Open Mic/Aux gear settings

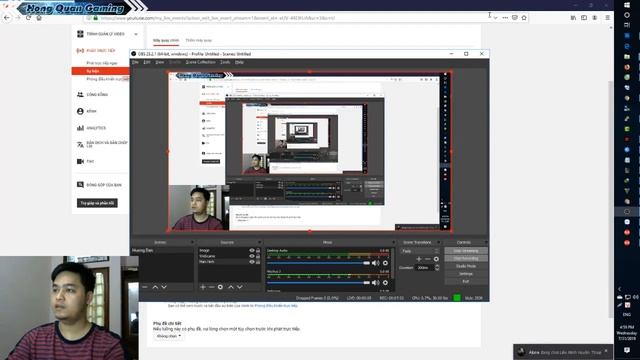[x=385, y=282]
